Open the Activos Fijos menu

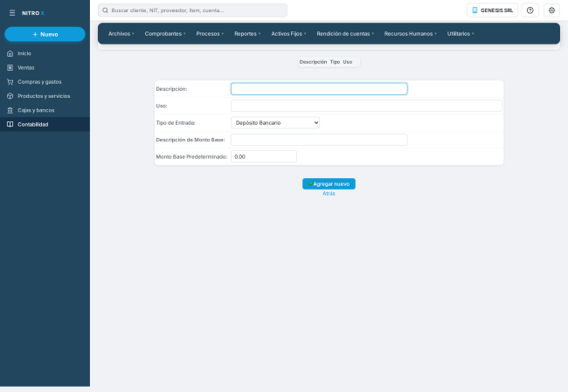[x=288, y=34]
